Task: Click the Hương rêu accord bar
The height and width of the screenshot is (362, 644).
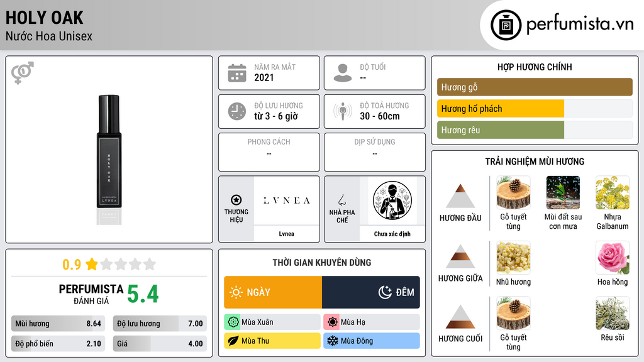Action: click(x=535, y=130)
